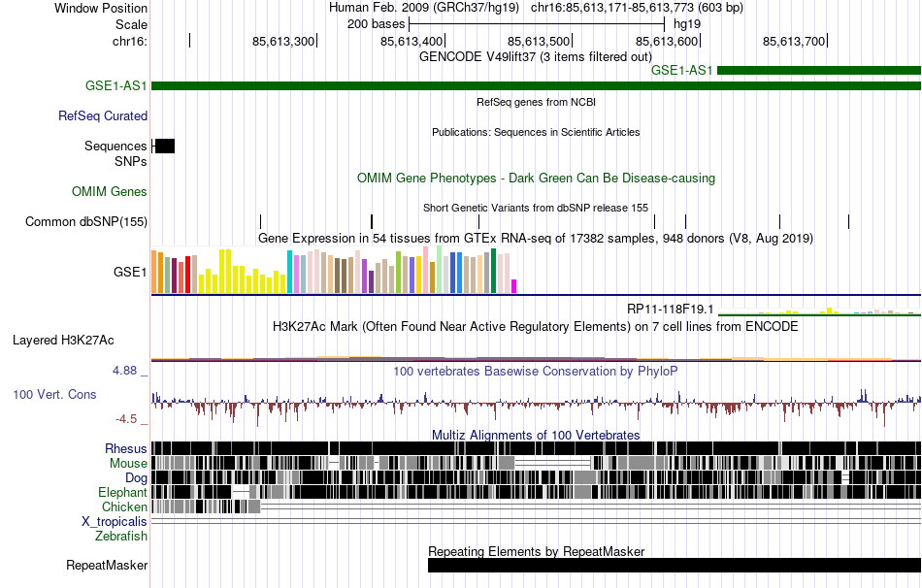Click the chr16: ruler label
The image size is (922, 588).
pos(130,41)
